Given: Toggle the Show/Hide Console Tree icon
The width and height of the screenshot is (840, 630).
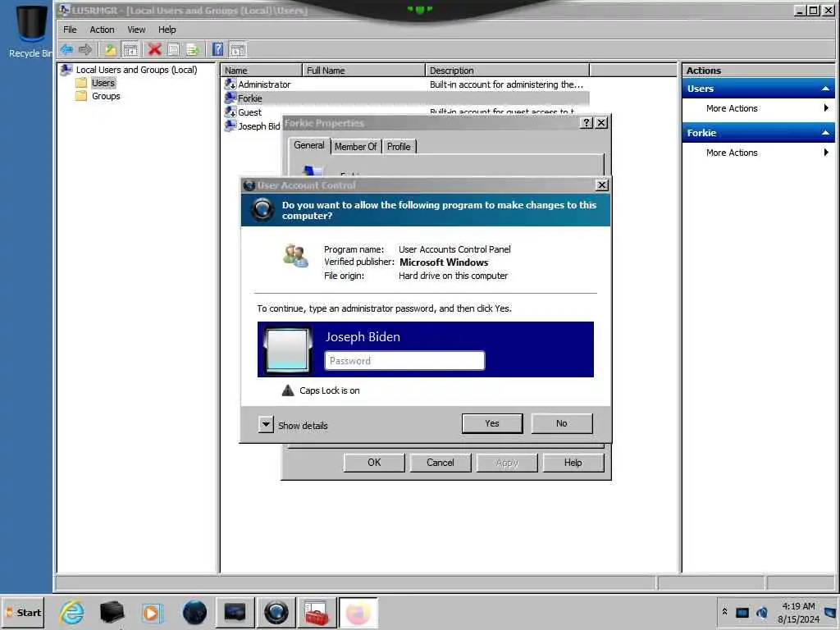Looking at the screenshot, I should coord(130,50).
